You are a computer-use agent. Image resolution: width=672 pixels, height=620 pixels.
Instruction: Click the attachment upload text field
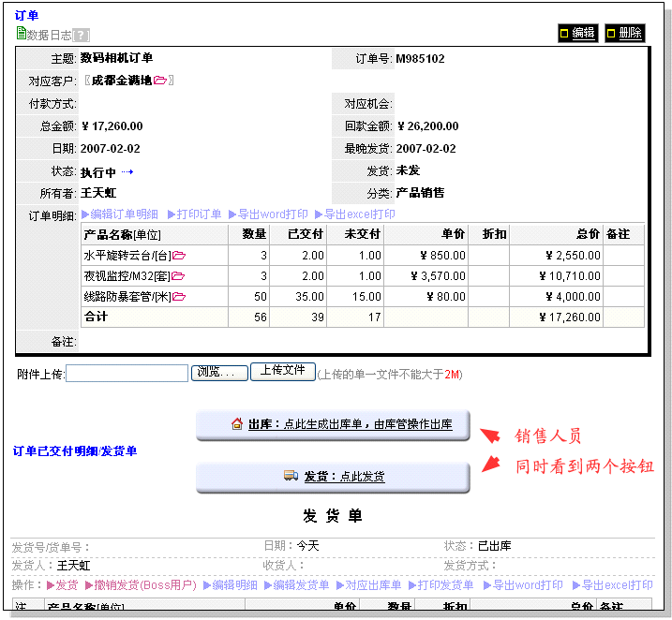[x=127, y=373]
